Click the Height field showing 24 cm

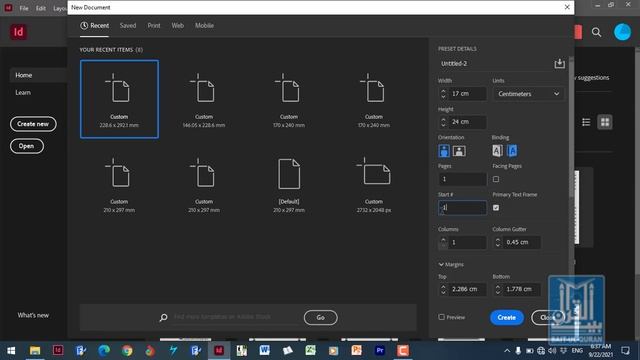pyautogui.click(x=467, y=122)
